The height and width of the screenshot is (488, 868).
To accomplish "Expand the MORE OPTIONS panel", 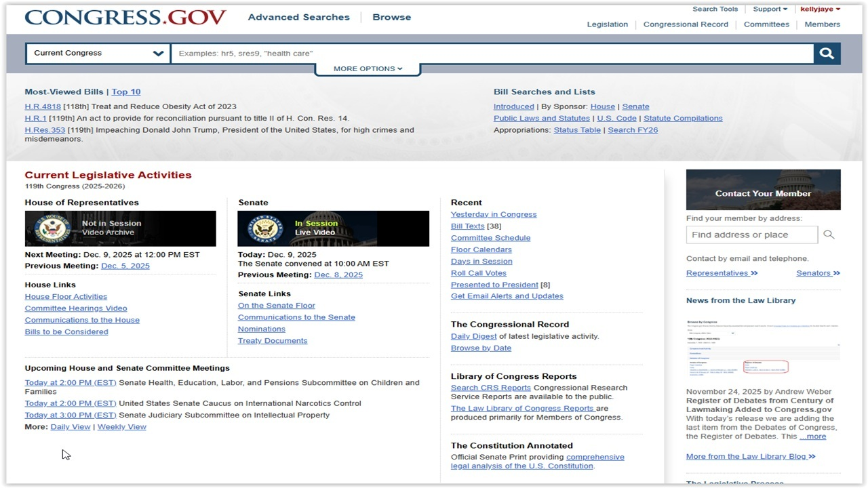I will pos(367,68).
